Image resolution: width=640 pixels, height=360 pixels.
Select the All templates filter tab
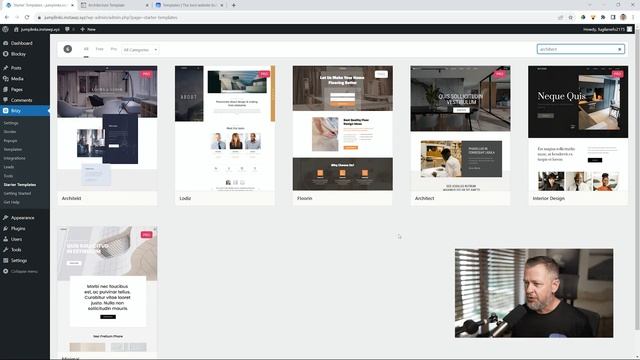(86, 49)
